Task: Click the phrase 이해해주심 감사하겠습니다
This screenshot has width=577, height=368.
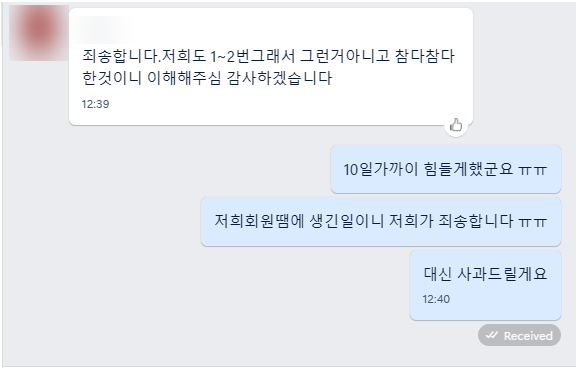Action: (x=240, y=78)
